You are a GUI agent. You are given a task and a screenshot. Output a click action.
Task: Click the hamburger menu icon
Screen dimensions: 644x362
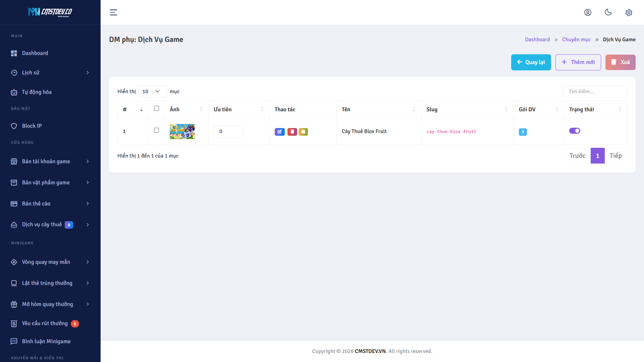[x=113, y=12]
